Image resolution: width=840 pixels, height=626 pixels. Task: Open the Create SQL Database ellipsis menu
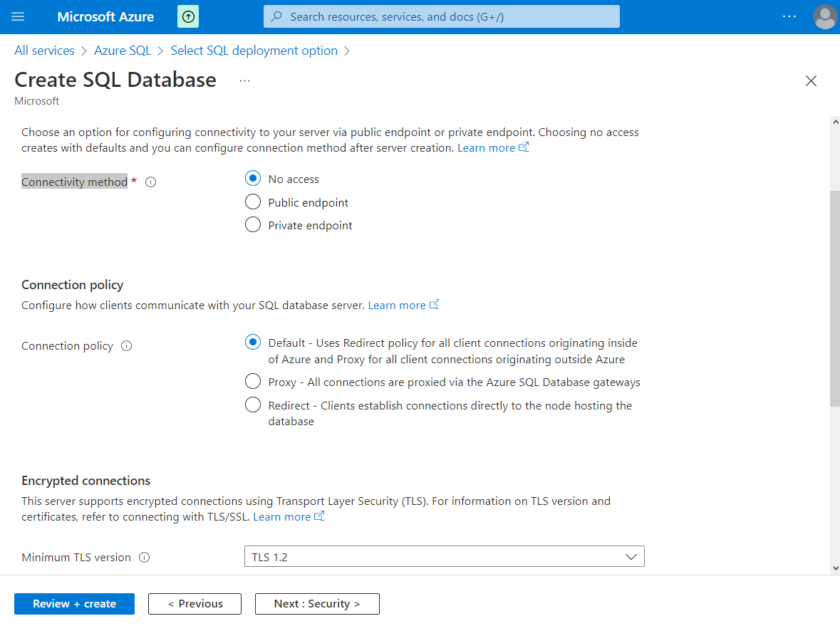tap(245, 81)
